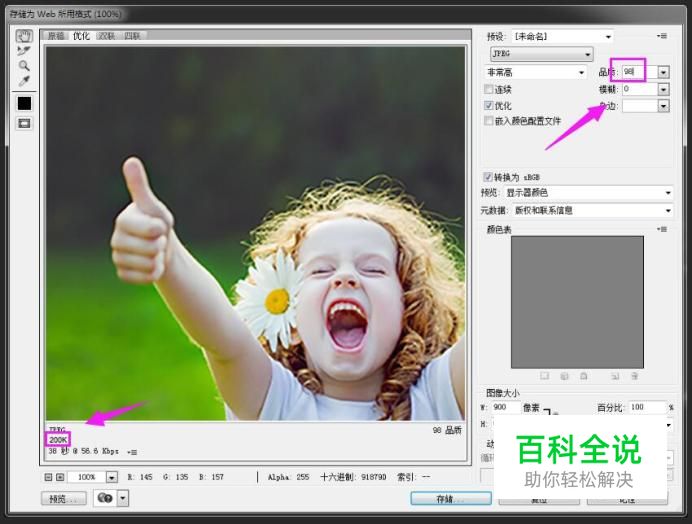The image size is (692, 524).
Task: Click the web-safe cube icon under color table
Action: (x=564, y=376)
